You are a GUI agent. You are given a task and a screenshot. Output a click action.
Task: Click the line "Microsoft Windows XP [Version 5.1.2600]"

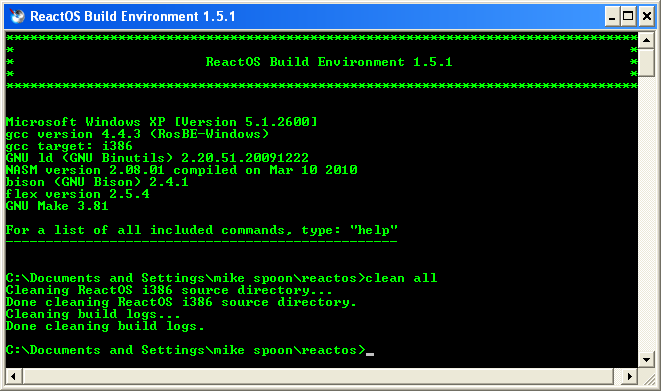coord(161,122)
